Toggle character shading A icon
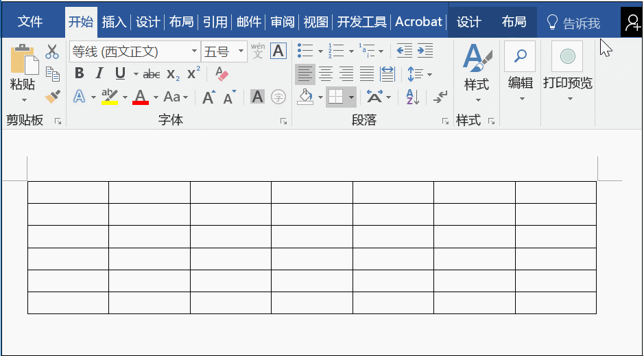Image resolution: width=644 pixels, height=356 pixels. tap(257, 97)
